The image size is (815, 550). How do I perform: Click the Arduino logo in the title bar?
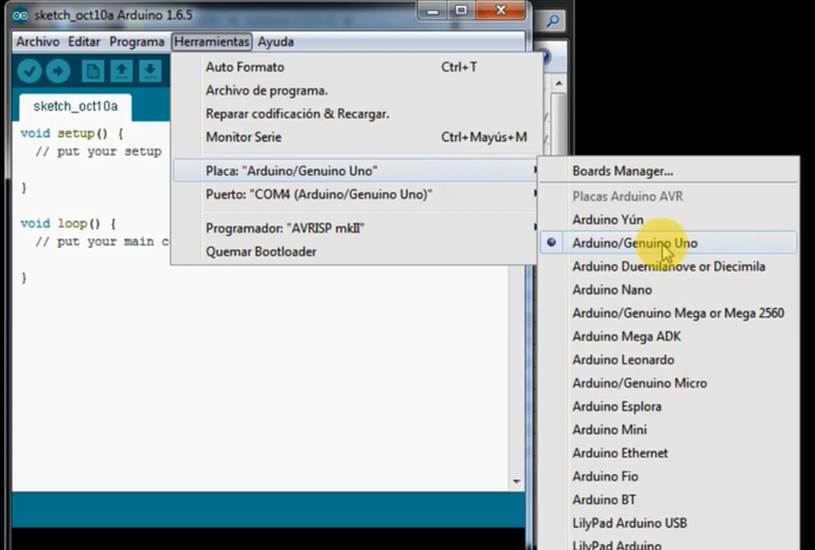[x=20, y=16]
